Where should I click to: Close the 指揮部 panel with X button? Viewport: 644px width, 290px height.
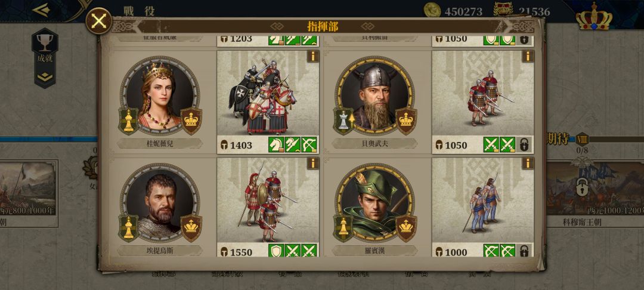[99, 21]
